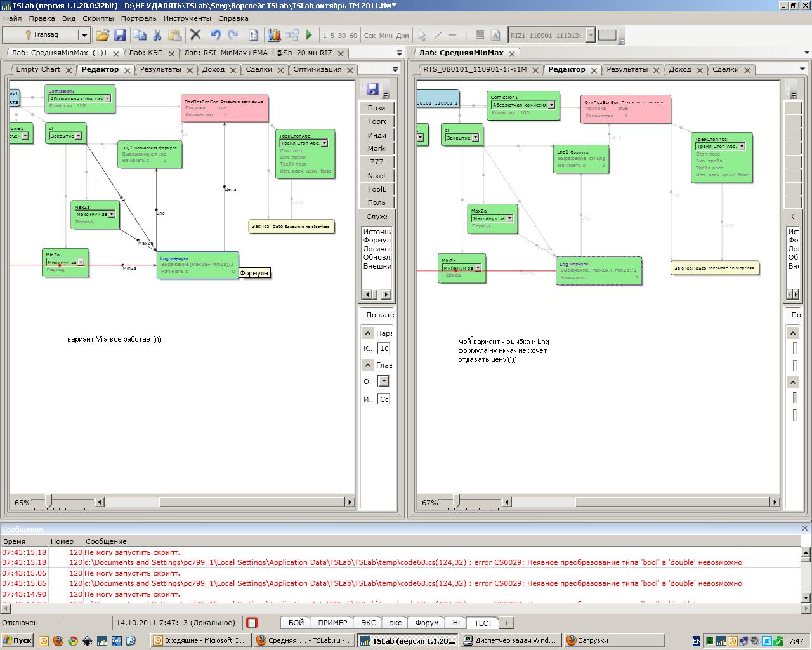812x650 pixels.
Task: Undo the last action
Action: click(216, 36)
